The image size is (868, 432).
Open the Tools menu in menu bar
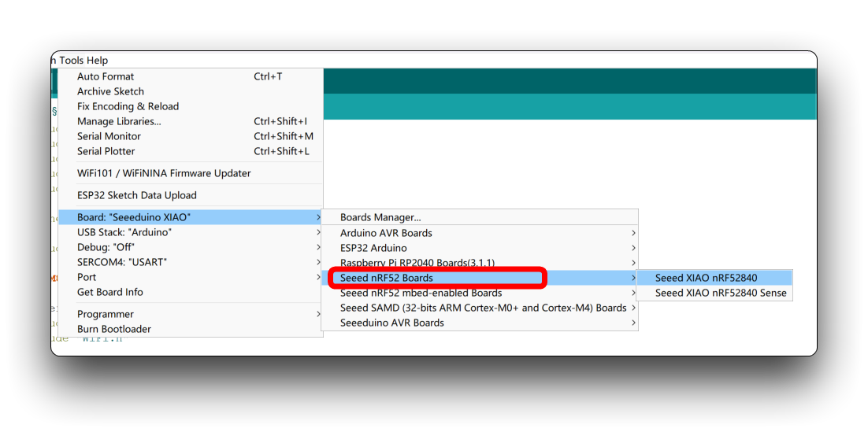coord(72,61)
